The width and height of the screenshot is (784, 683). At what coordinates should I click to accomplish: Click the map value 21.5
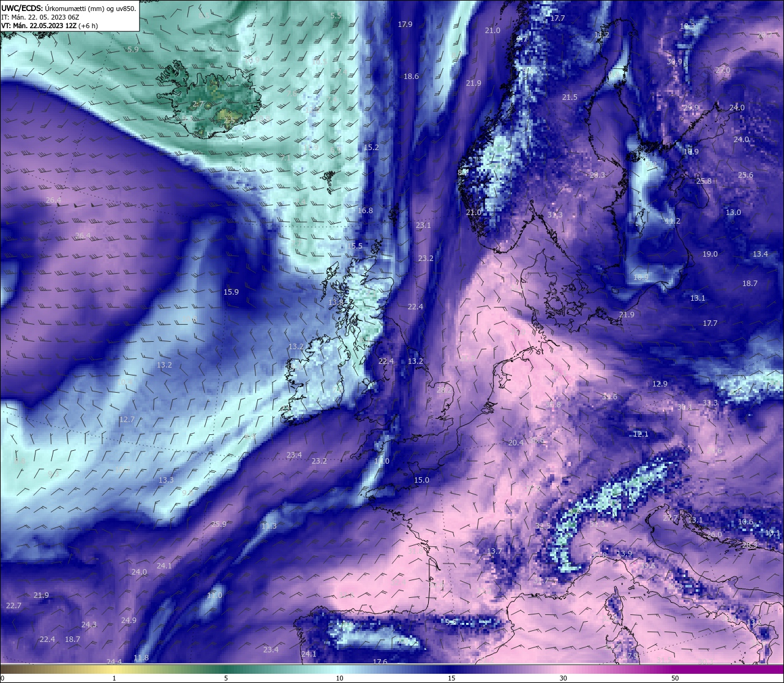coord(570,97)
